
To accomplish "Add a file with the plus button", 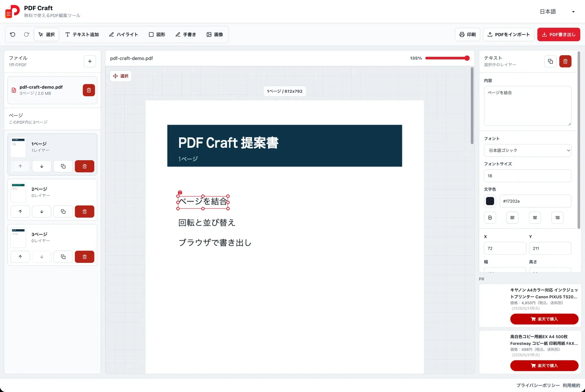I will [90, 61].
